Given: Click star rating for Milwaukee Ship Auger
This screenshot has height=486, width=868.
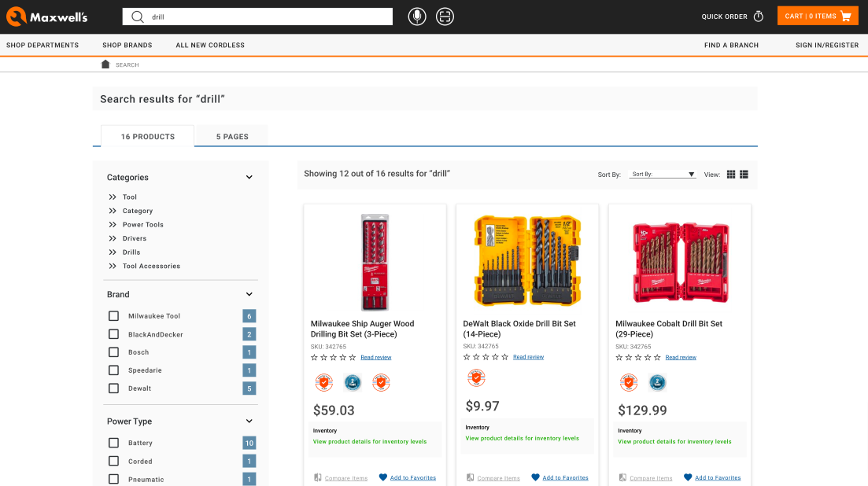Looking at the screenshot, I should pyautogui.click(x=333, y=357).
